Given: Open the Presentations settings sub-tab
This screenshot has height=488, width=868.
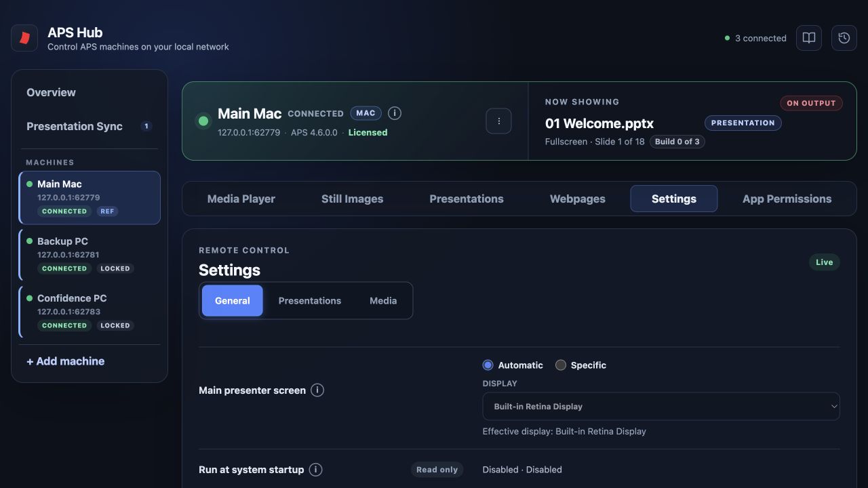Looking at the screenshot, I should tap(310, 300).
